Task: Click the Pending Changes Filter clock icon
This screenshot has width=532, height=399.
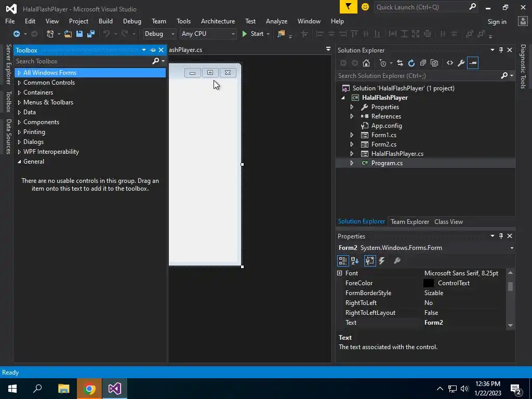Action: (383, 63)
